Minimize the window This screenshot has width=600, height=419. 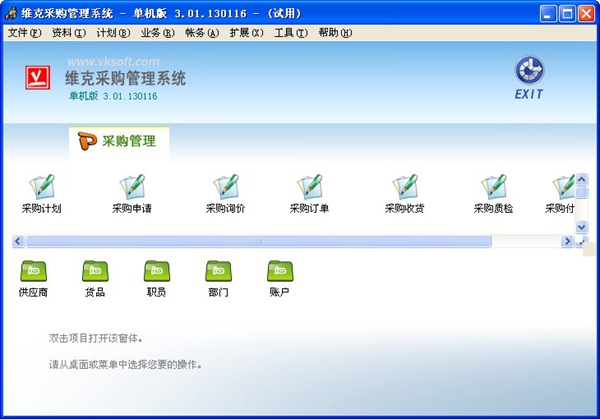(x=548, y=14)
